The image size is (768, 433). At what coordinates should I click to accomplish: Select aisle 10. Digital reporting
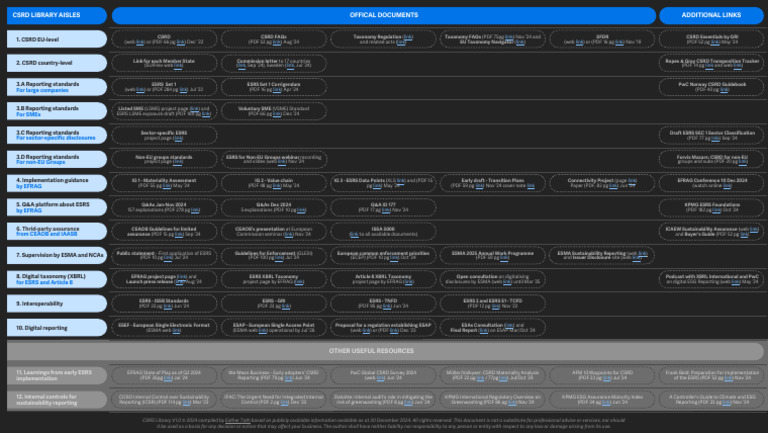[57, 328]
